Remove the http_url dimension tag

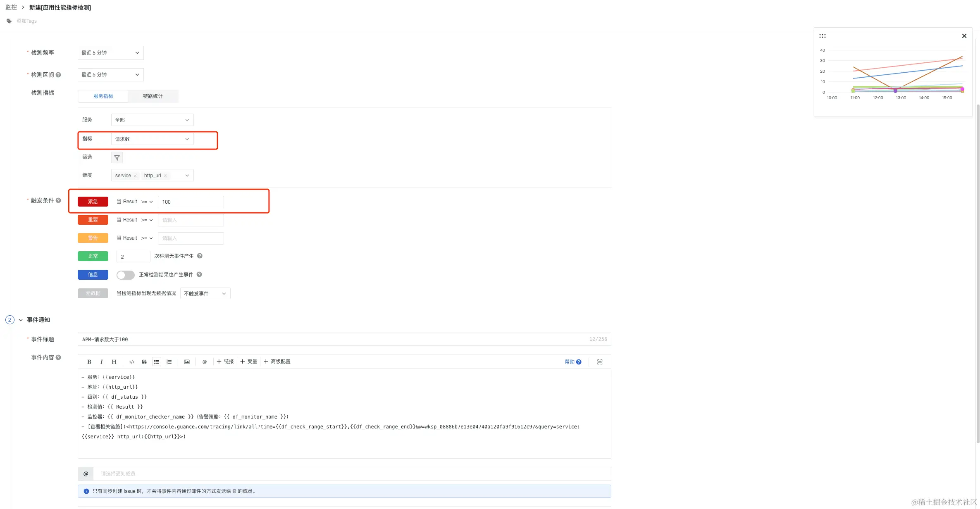click(165, 176)
